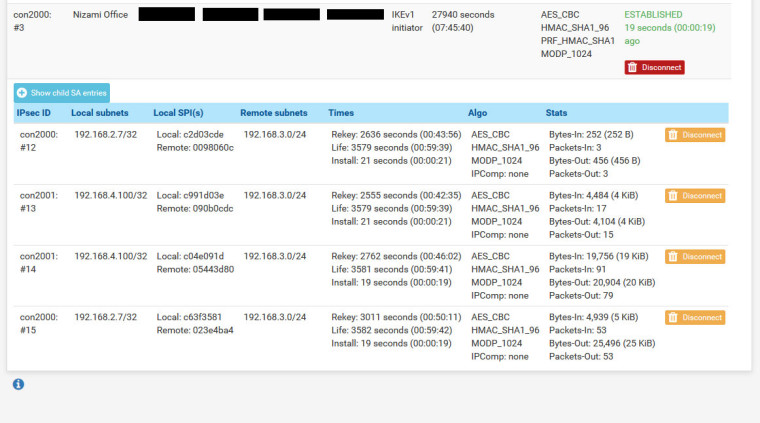Image resolution: width=760 pixels, height=423 pixels.
Task: Click the trash icon in the #15 row's Disconnect button
Action: pyautogui.click(x=673, y=317)
